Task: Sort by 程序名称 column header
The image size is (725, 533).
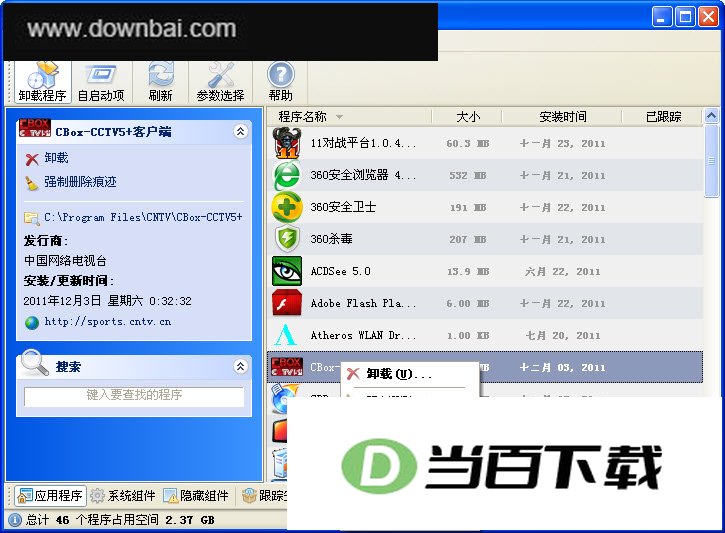Action: pos(350,116)
